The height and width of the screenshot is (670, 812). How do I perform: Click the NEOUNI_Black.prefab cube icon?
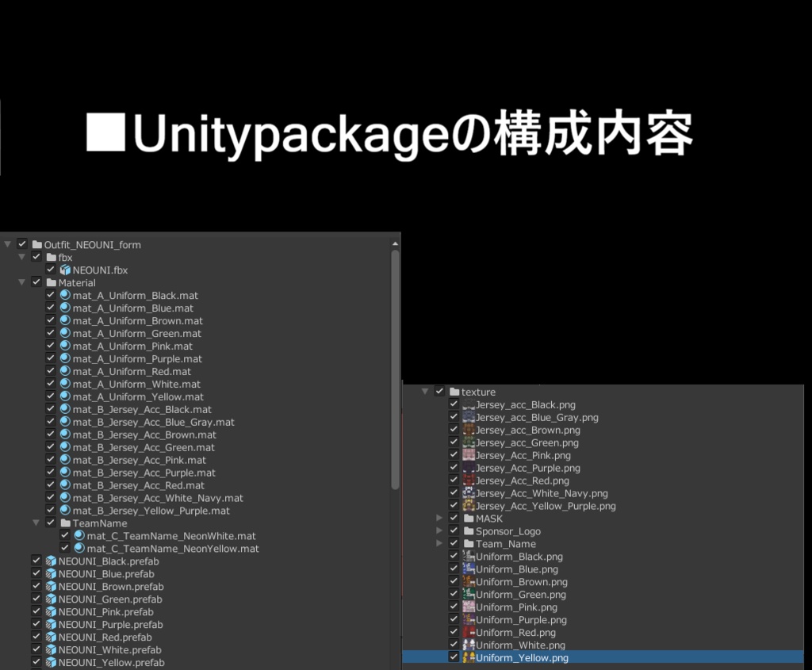click(x=51, y=561)
